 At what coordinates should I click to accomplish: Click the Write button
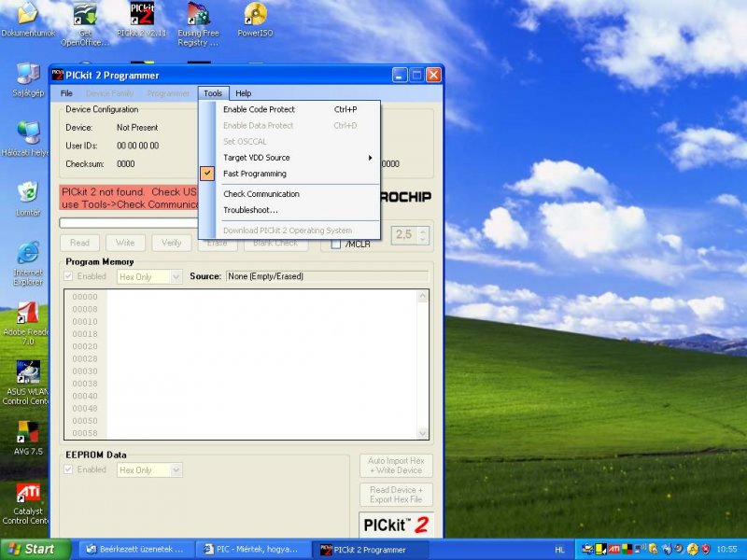[125, 243]
